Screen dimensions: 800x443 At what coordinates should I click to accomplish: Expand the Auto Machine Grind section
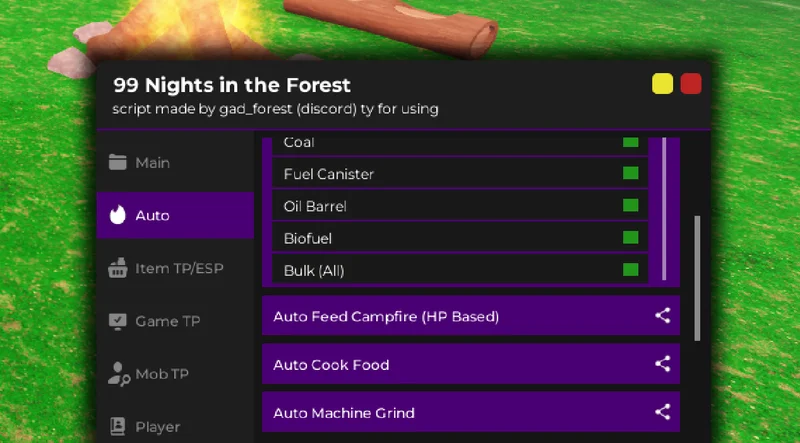pyautogui.click(x=470, y=412)
